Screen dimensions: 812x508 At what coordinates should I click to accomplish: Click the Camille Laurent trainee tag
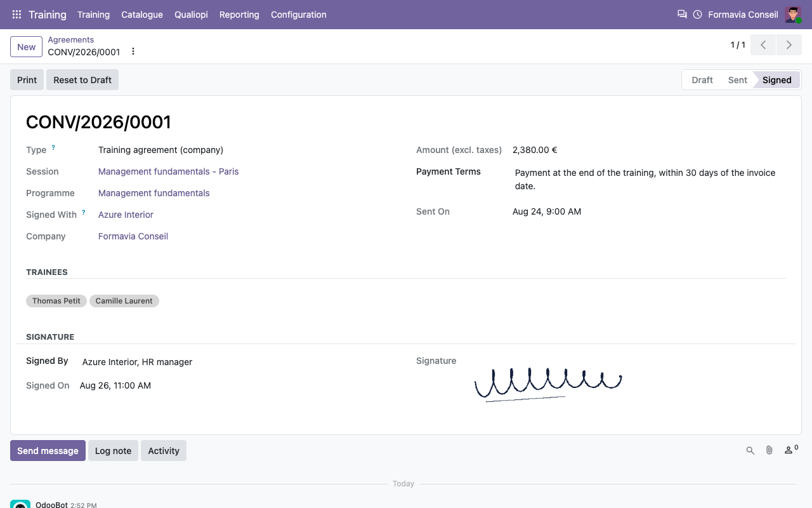click(x=124, y=301)
